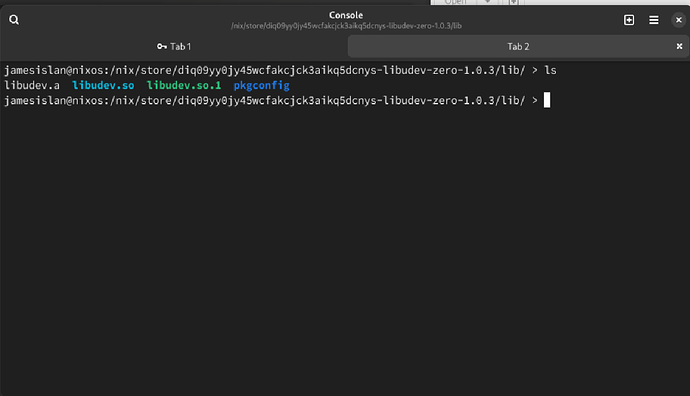The width and height of the screenshot is (690, 396).
Task: Click the libudev.so.1 file name
Action: [184, 85]
